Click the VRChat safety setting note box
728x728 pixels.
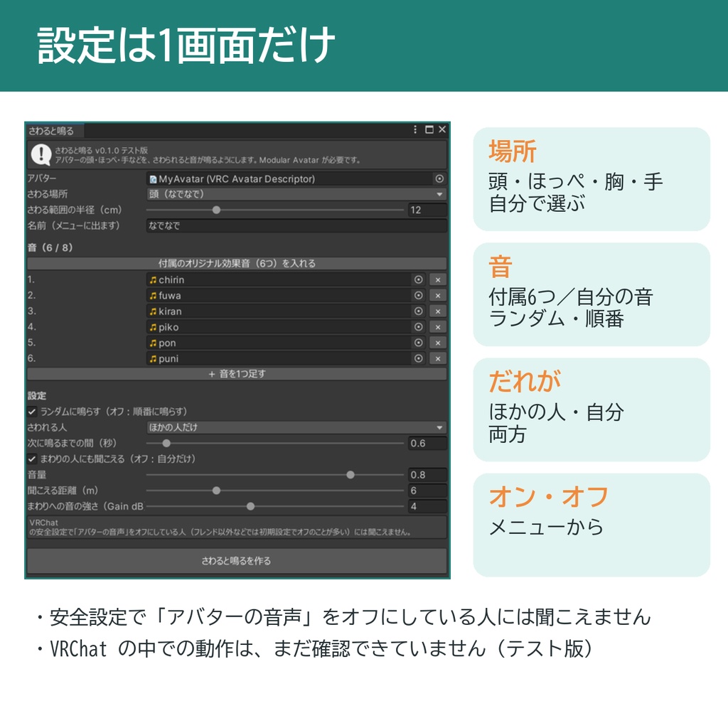[237, 528]
